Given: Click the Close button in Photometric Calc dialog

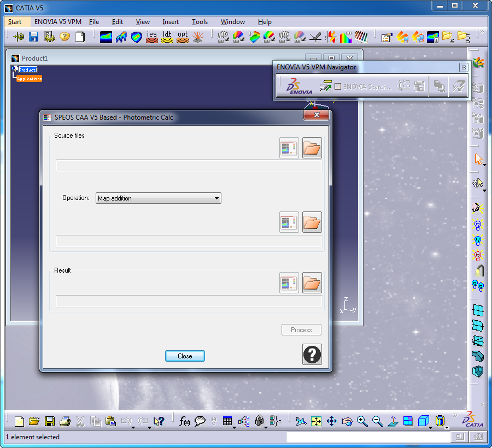Looking at the screenshot, I should click(x=185, y=356).
